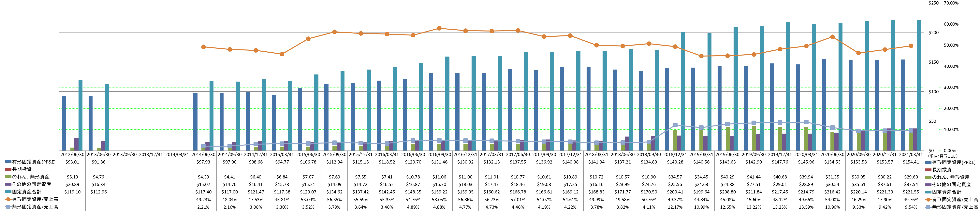Click purple swatch beside その他の固定資産 row header
The height and width of the screenshot is (211, 980).
click(8, 184)
